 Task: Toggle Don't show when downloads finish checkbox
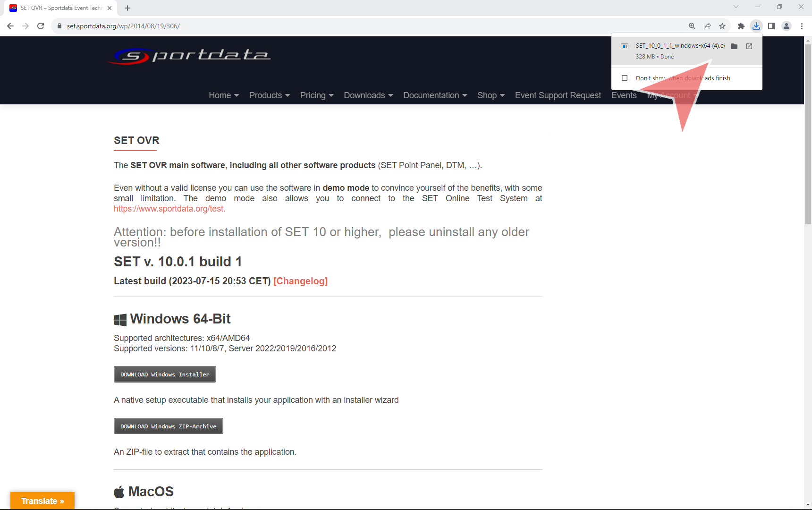(x=625, y=78)
